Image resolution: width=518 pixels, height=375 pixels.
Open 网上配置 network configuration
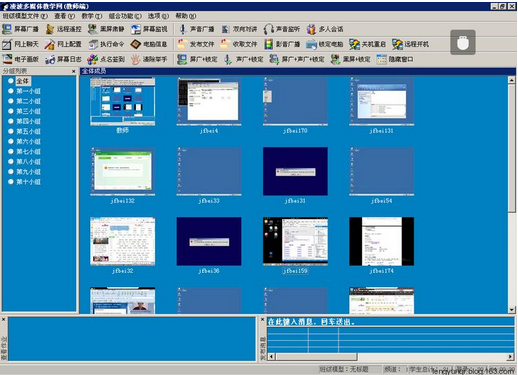(64, 44)
